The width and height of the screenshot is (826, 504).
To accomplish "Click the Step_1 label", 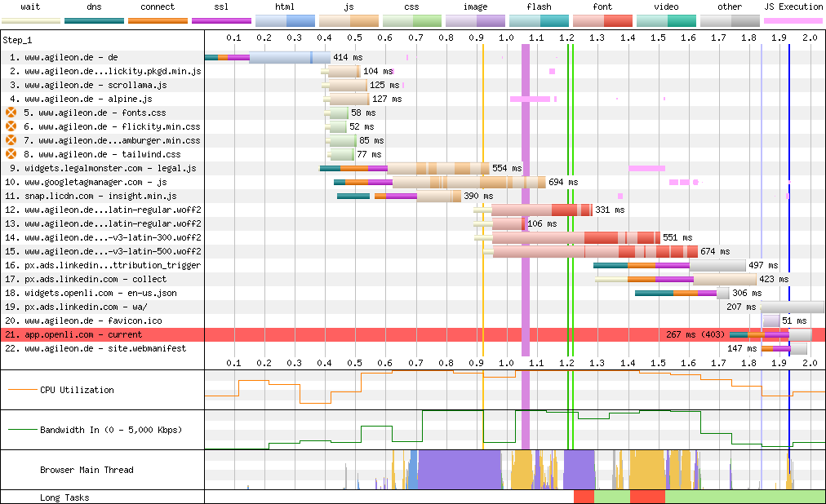I will (x=17, y=41).
